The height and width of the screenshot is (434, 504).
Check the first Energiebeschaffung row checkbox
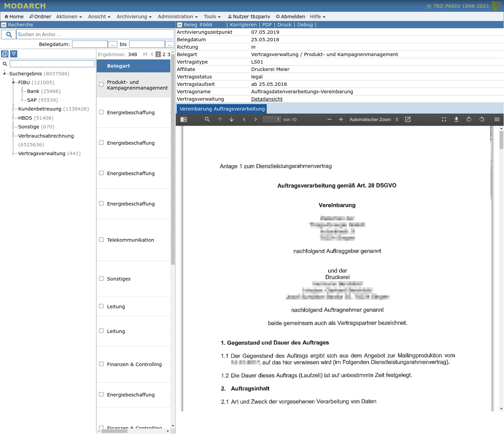[x=101, y=112]
